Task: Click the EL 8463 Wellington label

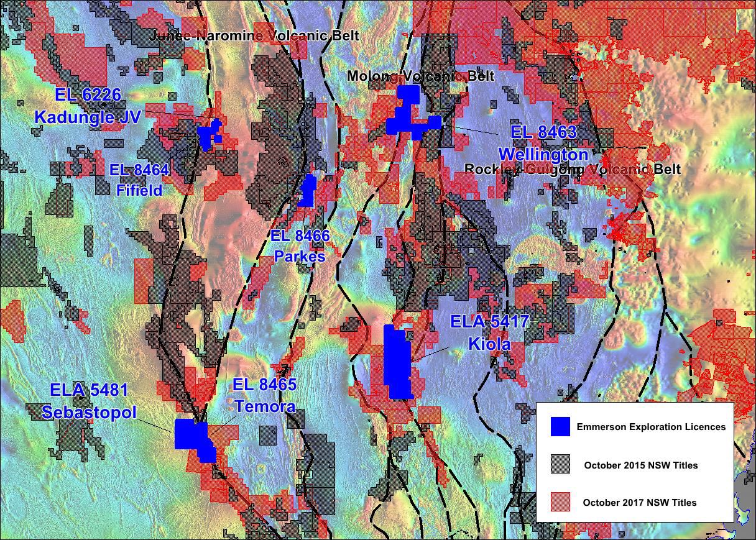Action: click(x=543, y=143)
